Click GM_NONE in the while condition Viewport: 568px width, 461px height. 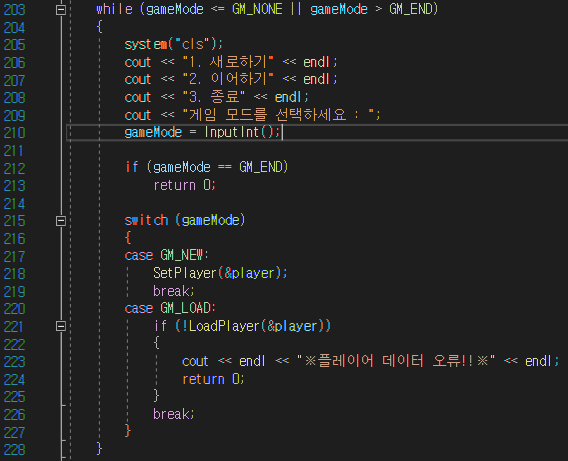pyautogui.click(x=257, y=9)
